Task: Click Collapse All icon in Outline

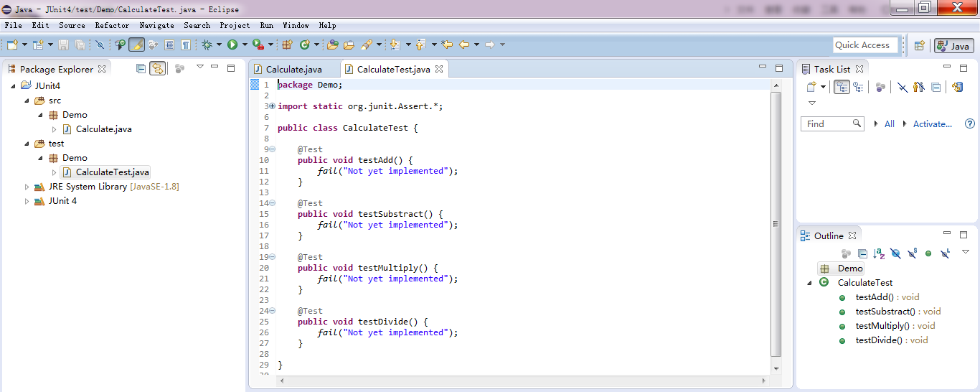Action: click(x=862, y=253)
